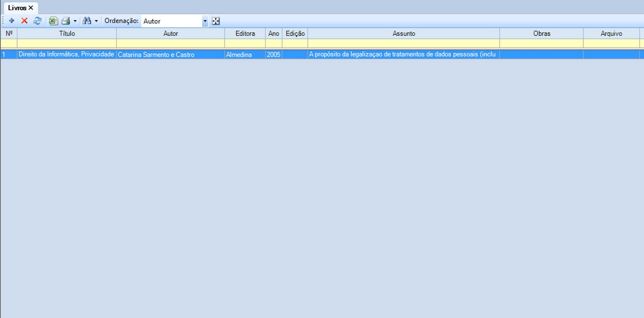644x318 pixels.
Task: Click the Arquivo column header
Action: point(612,33)
